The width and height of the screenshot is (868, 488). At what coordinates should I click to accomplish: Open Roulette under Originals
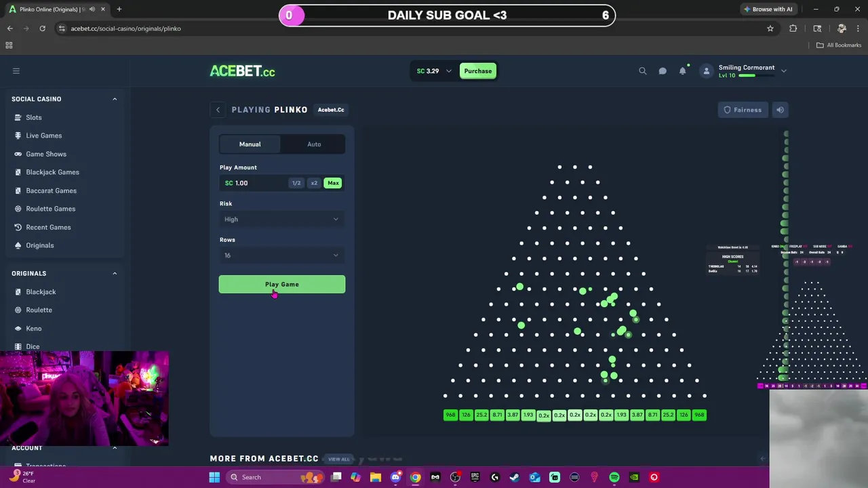(39, 310)
